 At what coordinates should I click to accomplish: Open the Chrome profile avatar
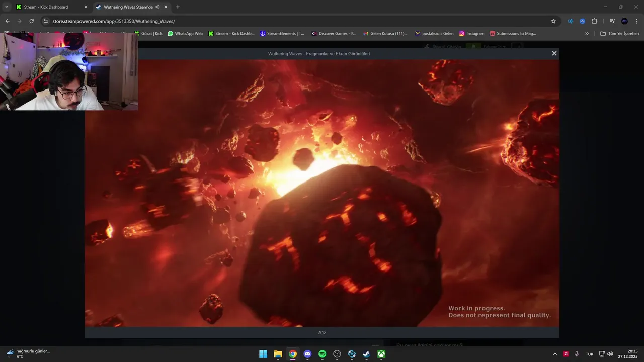point(624,21)
